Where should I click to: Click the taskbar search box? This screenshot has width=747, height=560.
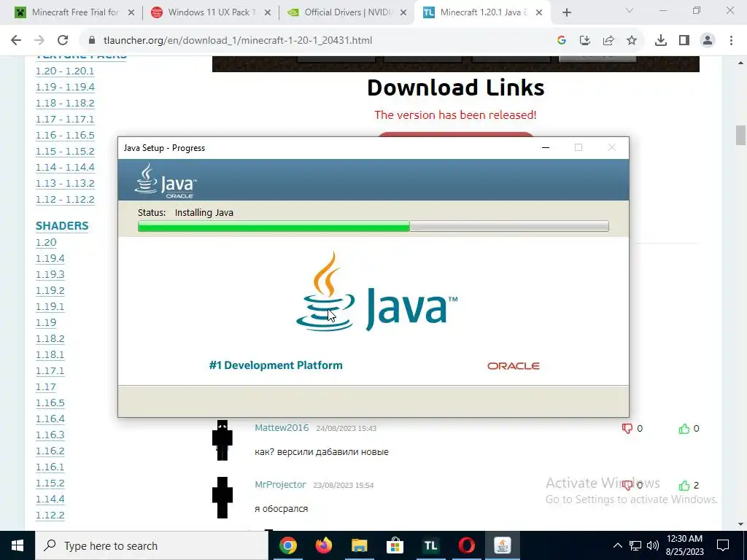pos(152,545)
